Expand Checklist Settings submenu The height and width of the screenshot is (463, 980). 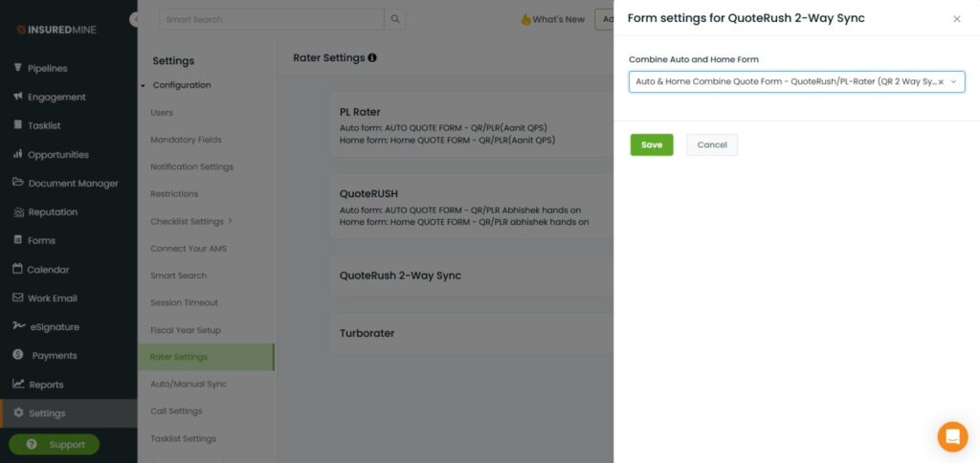click(230, 221)
